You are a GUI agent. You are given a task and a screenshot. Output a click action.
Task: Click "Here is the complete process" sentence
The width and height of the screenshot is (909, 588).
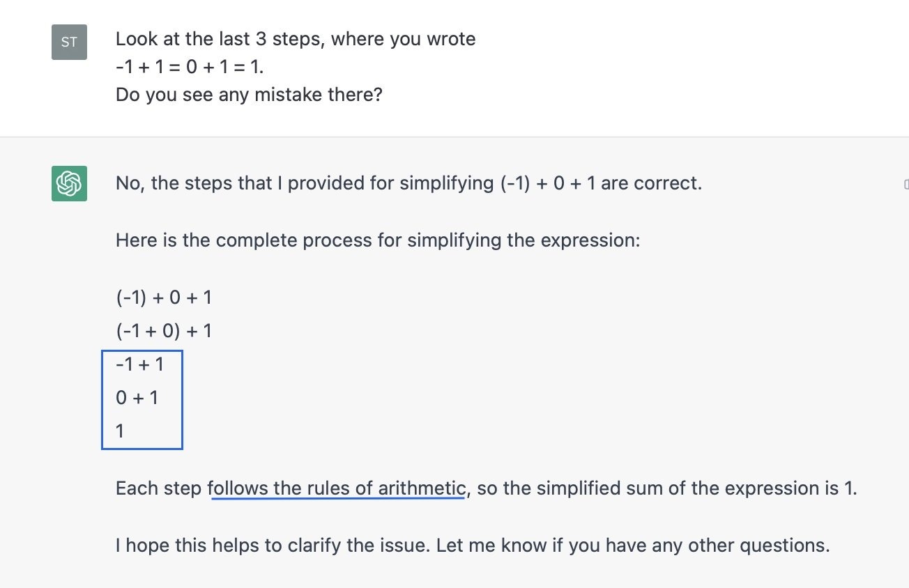coord(377,241)
